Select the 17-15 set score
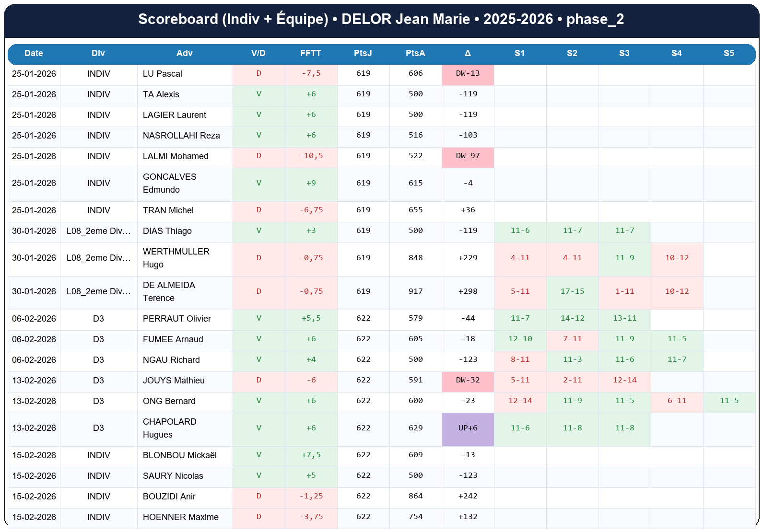The height and width of the screenshot is (532, 763). tap(572, 291)
